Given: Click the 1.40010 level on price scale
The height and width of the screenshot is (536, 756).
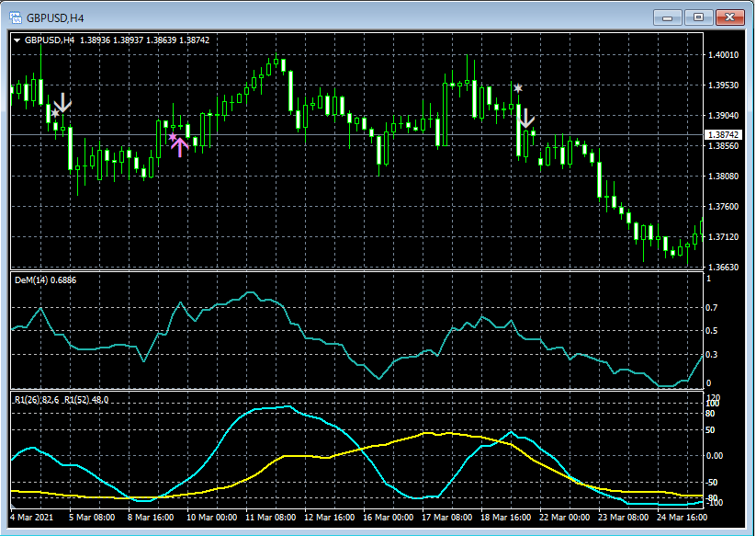Looking at the screenshot, I should point(724,55).
